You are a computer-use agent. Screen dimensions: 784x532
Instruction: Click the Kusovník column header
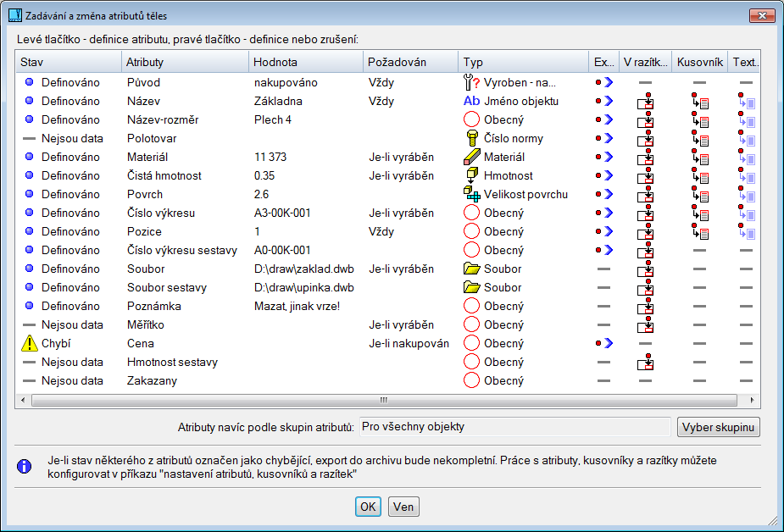699,62
